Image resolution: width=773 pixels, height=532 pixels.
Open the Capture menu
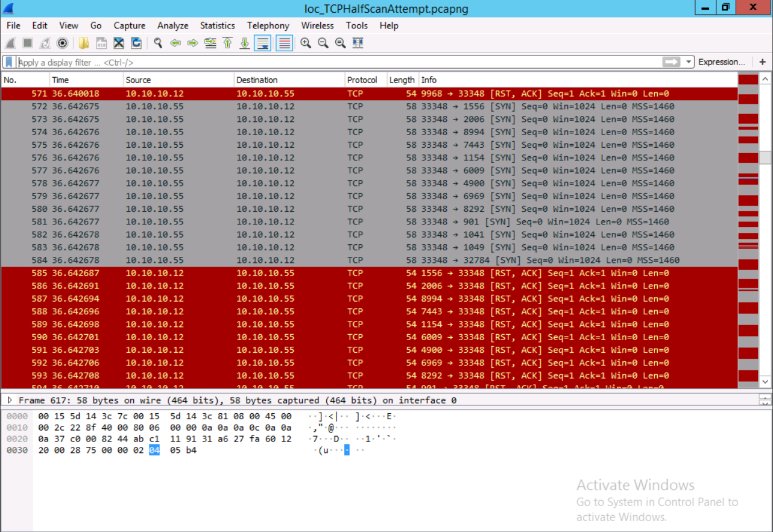(130, 25)
